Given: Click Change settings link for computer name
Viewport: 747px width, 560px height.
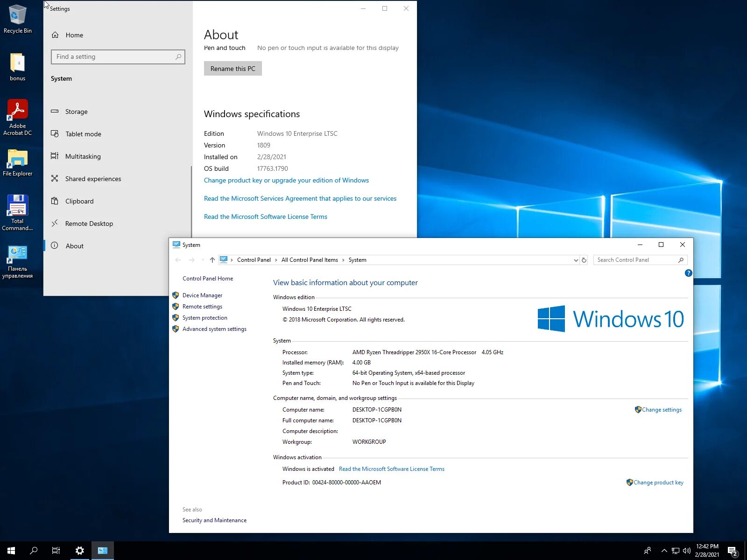Looking at the screenshot, I should (662, 410).
